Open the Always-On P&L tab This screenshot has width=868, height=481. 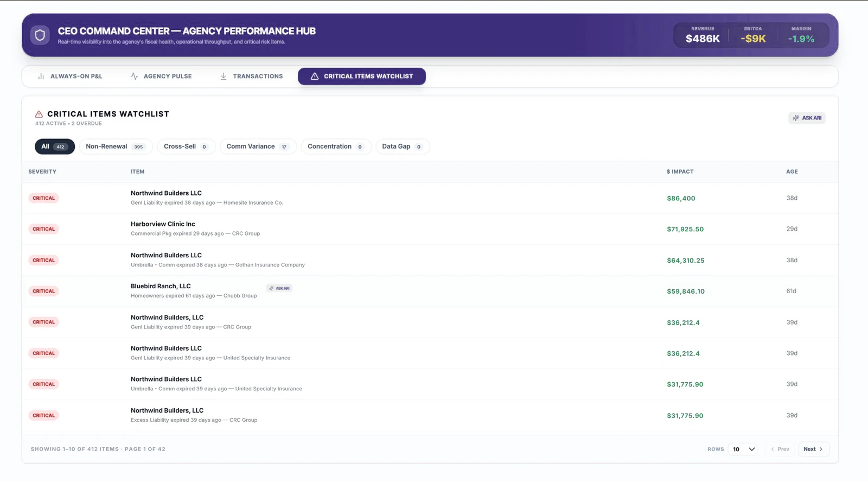pyautogui.click(x=70, y=77)
